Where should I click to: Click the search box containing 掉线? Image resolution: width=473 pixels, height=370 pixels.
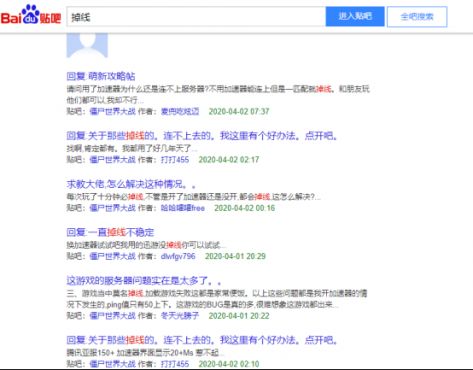click(x=196, y=17)
